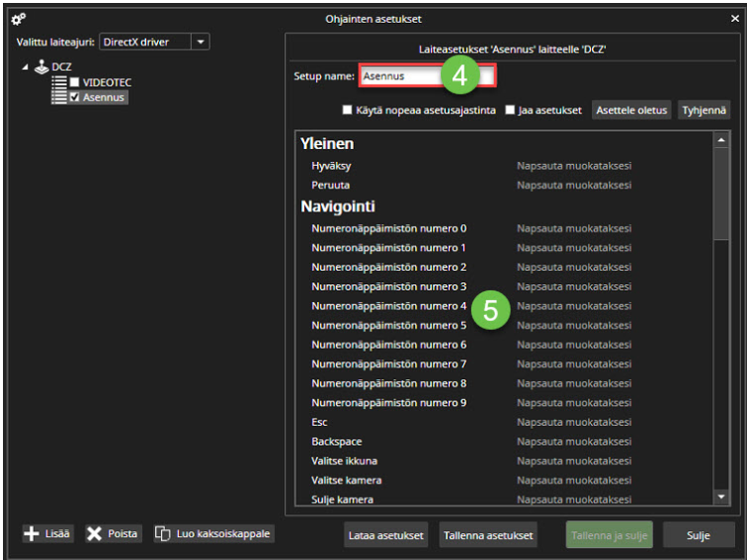Close the Ohjainten asetukset dialog

(x=733, y=18)
